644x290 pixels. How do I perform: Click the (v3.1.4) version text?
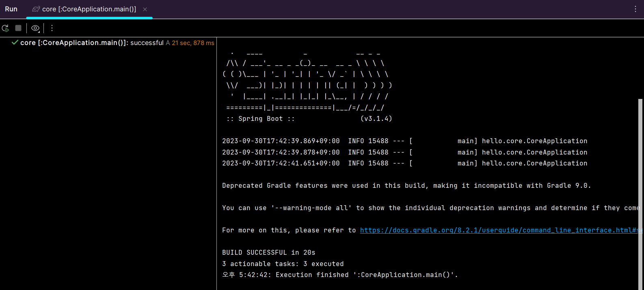[376, 119]
